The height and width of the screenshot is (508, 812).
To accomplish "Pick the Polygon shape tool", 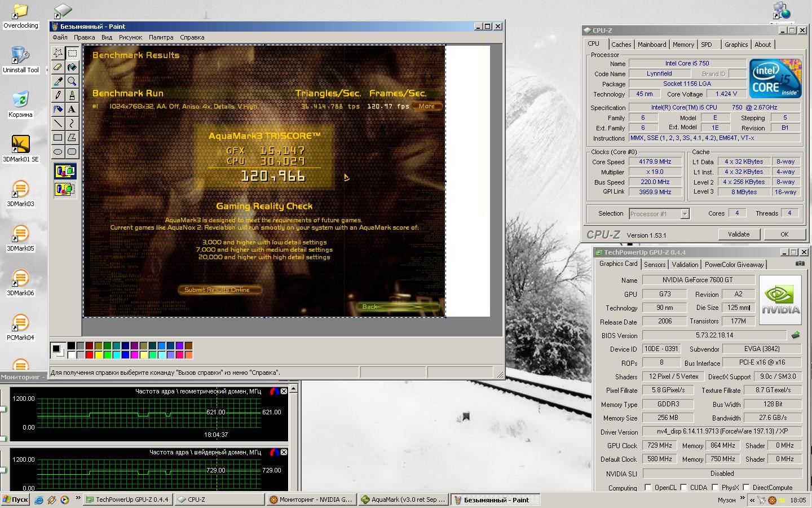I will [x=72, y=137].
